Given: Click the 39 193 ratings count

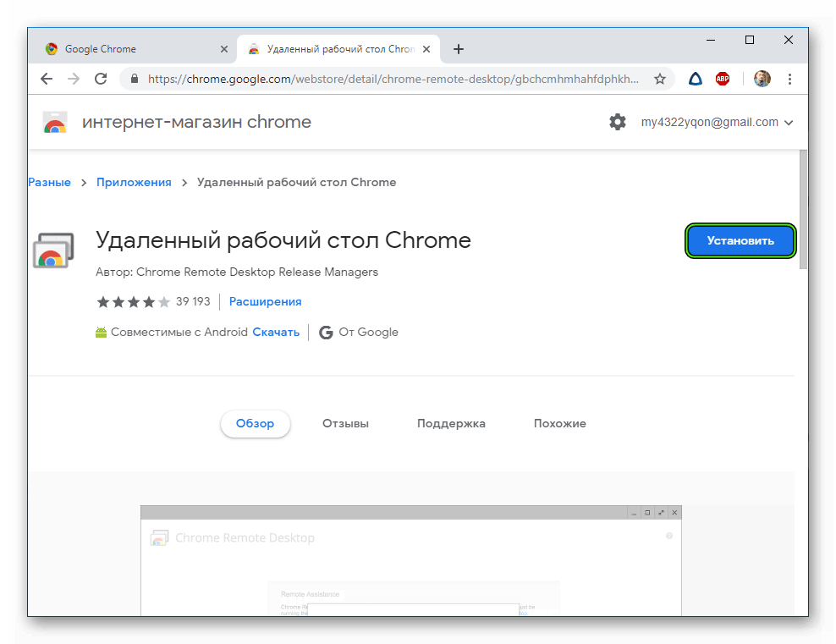Looking at the screenshot, I should 193,302.
